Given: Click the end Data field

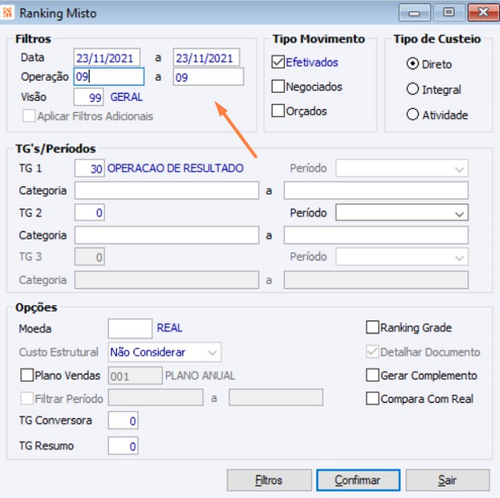Looking at the screenshot, I should [x=206, y=57].
